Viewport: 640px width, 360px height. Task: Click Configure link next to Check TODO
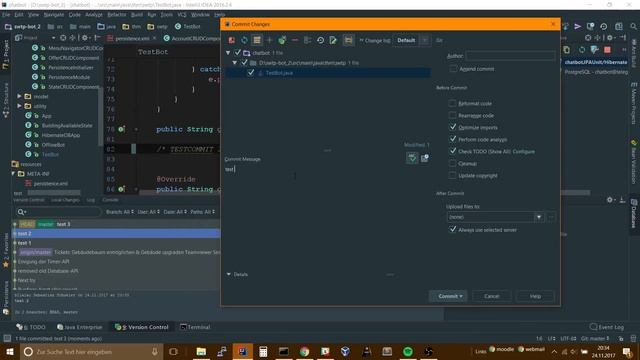click(524, 151)
